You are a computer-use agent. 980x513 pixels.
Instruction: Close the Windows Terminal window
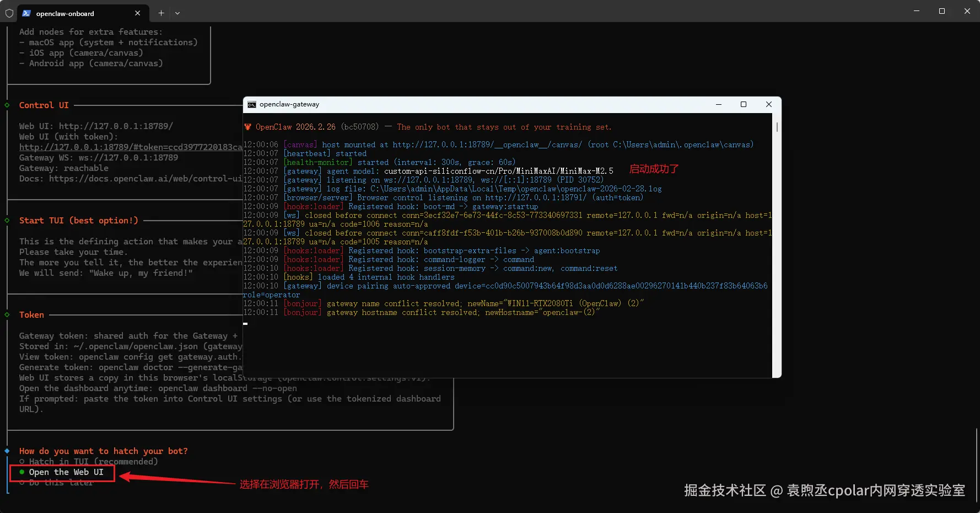tap(967, 11)
